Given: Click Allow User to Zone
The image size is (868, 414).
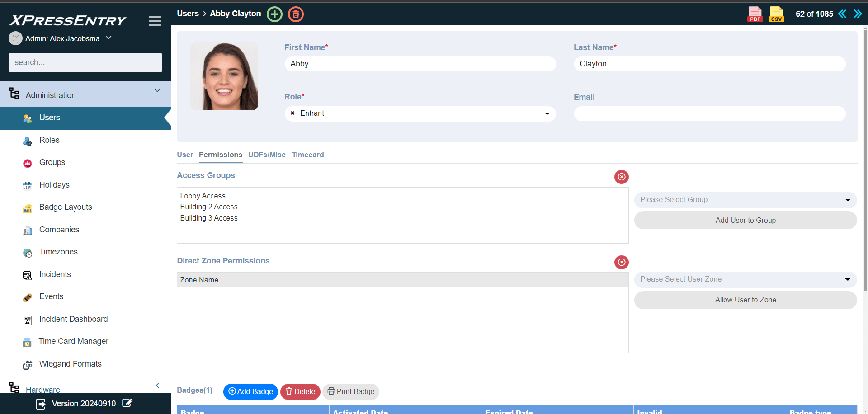Looking at the screenshot, I should pos(745,300).
